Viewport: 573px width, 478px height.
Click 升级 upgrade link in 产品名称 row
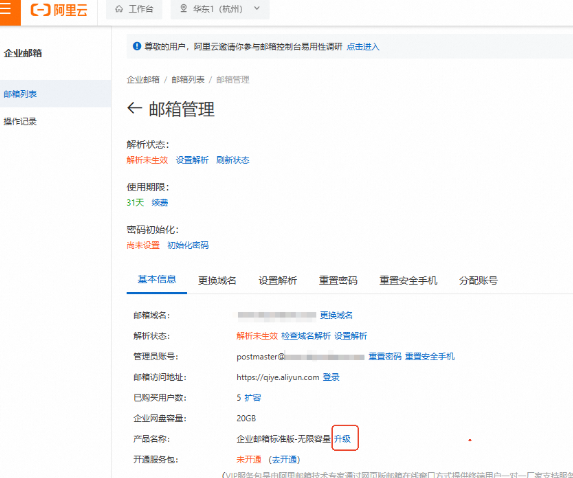point(342,439)
